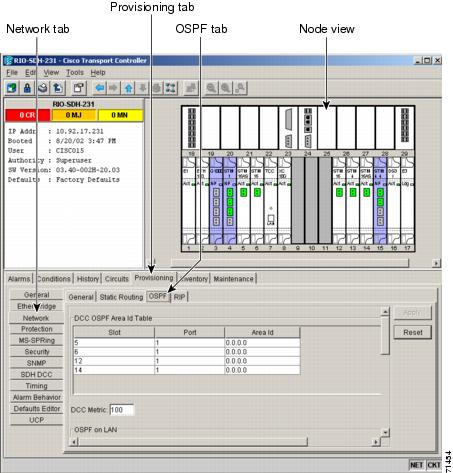Open the Tools menu

75,73
